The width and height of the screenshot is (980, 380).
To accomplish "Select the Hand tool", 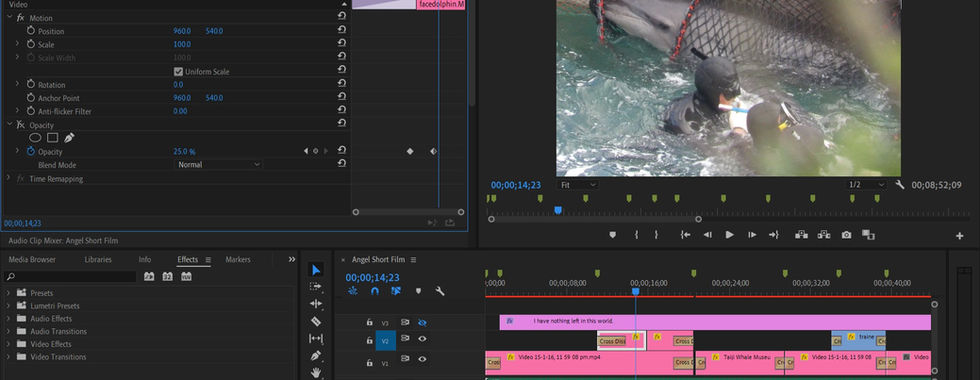I will tap(316, 372).
